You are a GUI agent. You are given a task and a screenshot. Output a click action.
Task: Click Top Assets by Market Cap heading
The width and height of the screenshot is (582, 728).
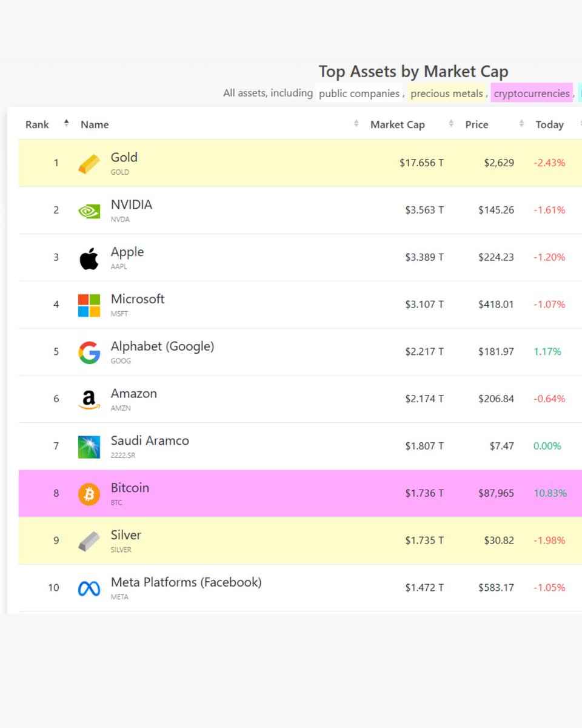pyautogui.click(x=413, y=72)
